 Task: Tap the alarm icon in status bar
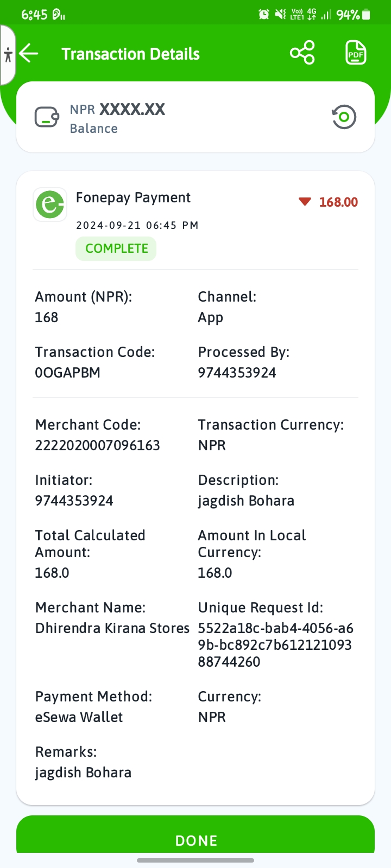pos(264,15)
